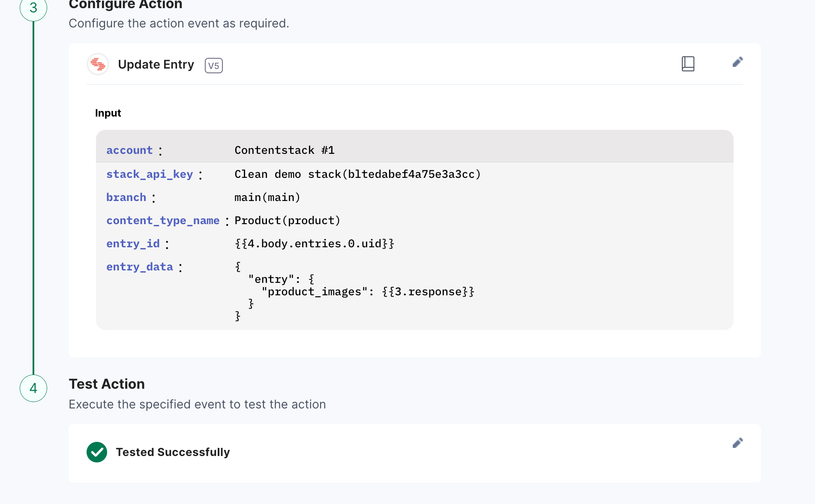Screen dimensions: 815x504
Task: Click the "entry": { line in entry_data
Action: click(x=282, y=279)
